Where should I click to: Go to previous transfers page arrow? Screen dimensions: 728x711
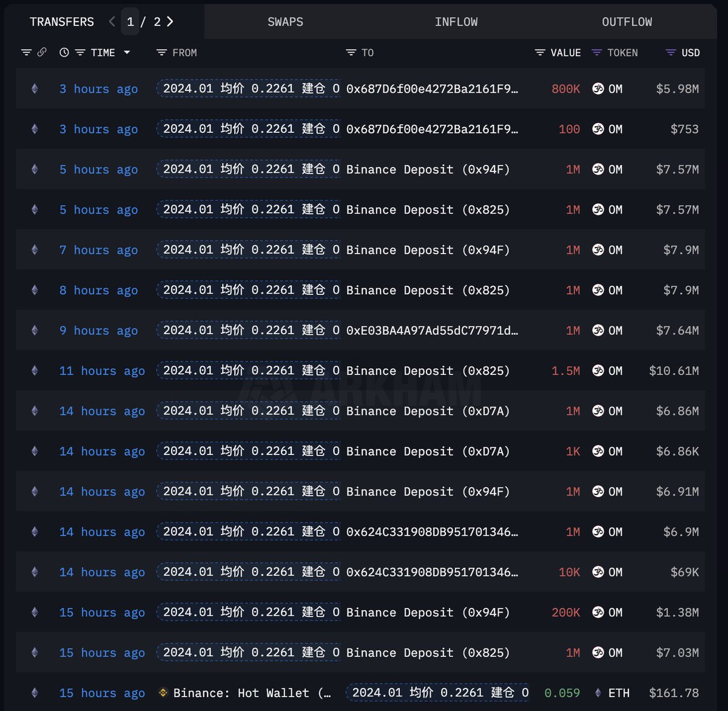point(112,21)
